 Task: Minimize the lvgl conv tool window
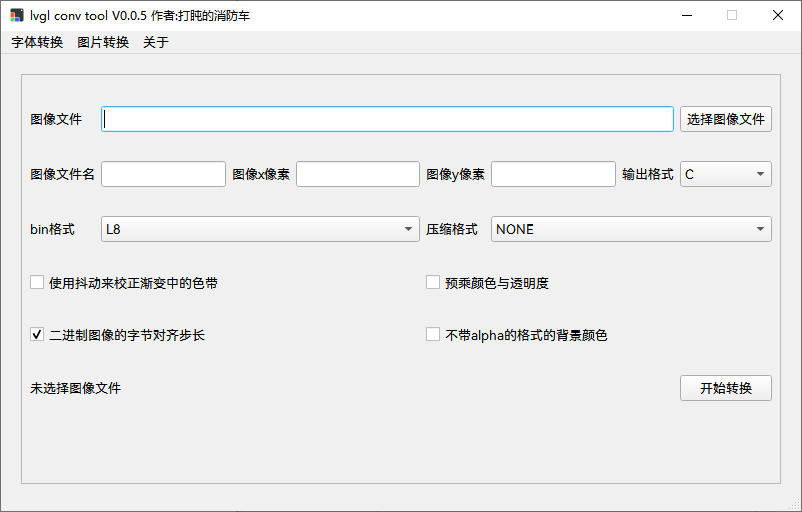tap(686, 15)
